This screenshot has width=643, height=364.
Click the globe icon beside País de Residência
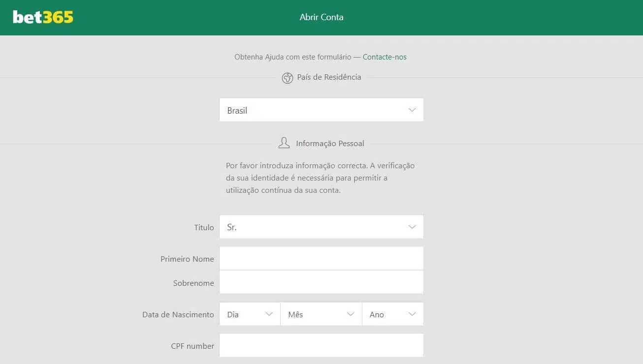coord(288,78)
